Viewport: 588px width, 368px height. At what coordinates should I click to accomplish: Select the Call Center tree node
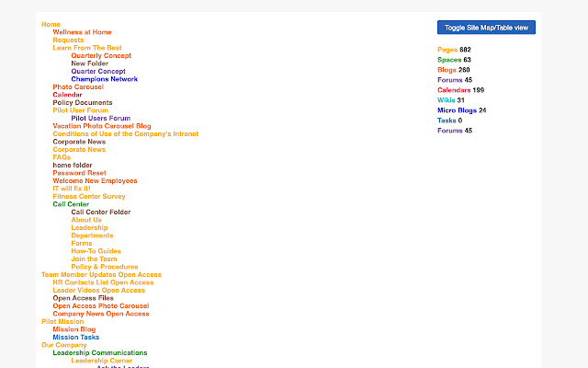[x=71, y=204]
